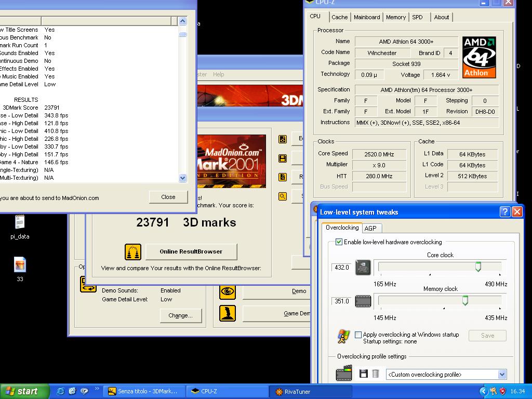Click the Game Demo joystick icon
Viewport: 532px width, 399px height.
[228, 313]
